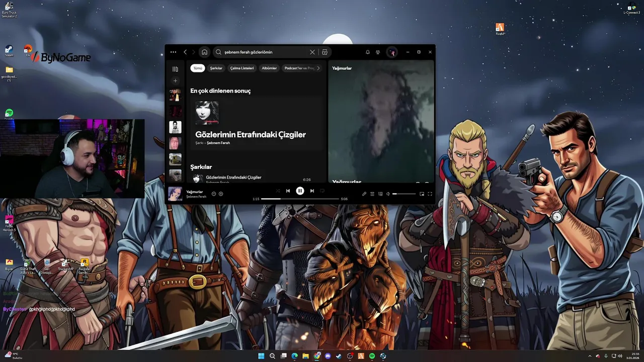Open Spotify Home
The width and height of the screenshot is (644, 362).
pyautogui.click(x=204, y=52)
